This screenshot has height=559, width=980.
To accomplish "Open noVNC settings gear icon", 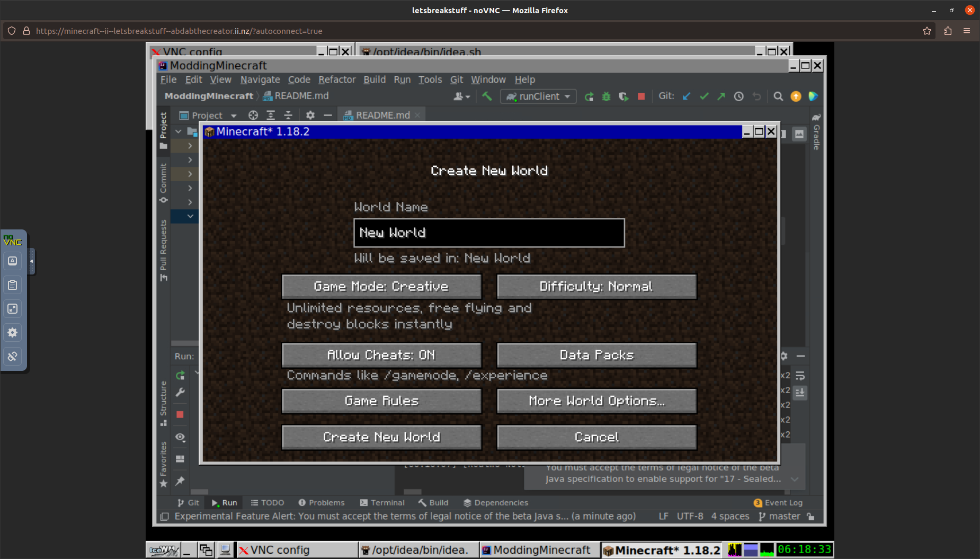I will click(13, 333).
